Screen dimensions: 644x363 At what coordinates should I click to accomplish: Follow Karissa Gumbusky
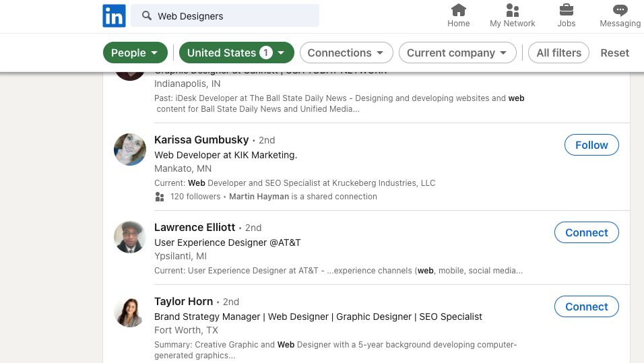pos(591,145)
